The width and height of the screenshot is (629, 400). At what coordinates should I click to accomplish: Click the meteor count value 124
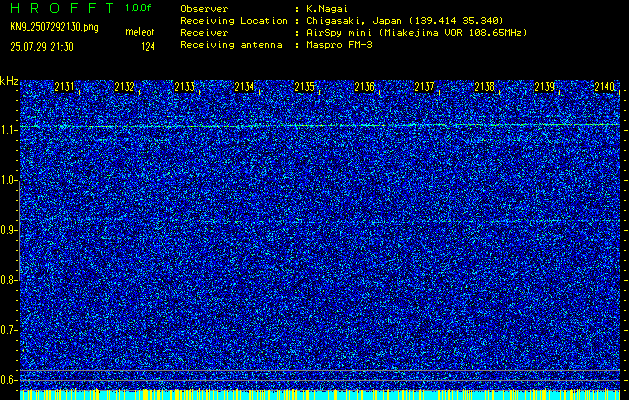click(x=148, y=47)
